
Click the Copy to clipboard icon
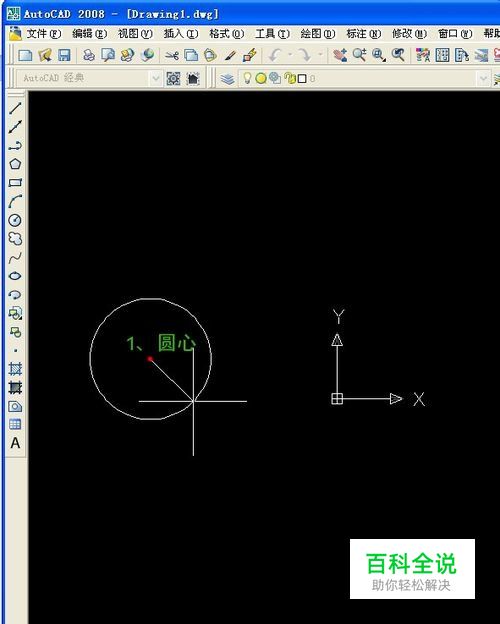click(191, 55)
